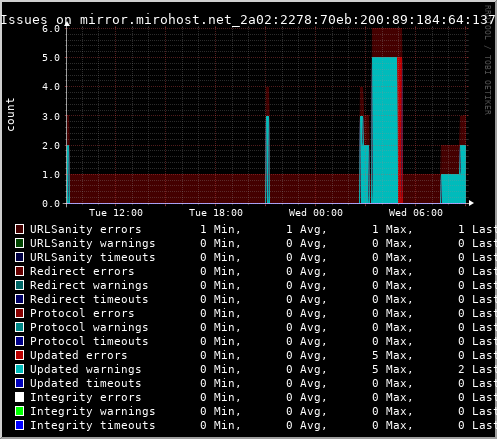This screenshot has height=439, width=497.
Task: Click the Tue 12:00 time axis label
Action: click(116, 213)
